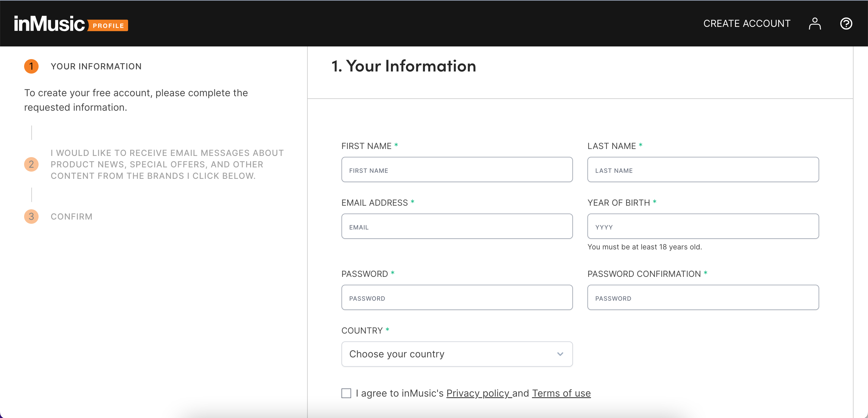This screenshot has height=418, width=868.
Task: Open the Privacy policy link
Action: [479, 393]
